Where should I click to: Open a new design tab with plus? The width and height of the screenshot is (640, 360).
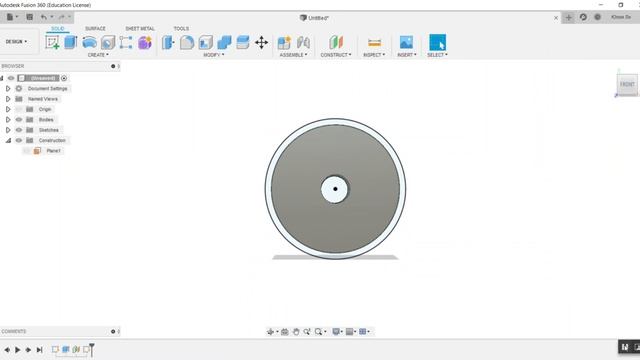point(569,17)
